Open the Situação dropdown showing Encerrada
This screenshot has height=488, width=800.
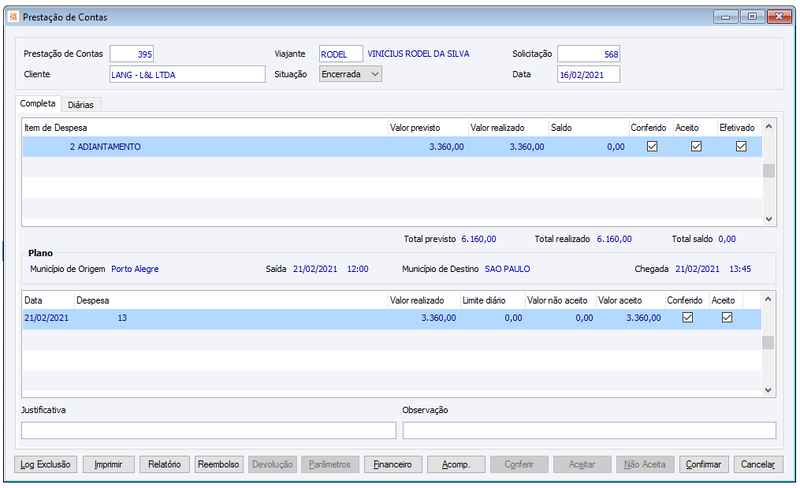tap(351, 74)
